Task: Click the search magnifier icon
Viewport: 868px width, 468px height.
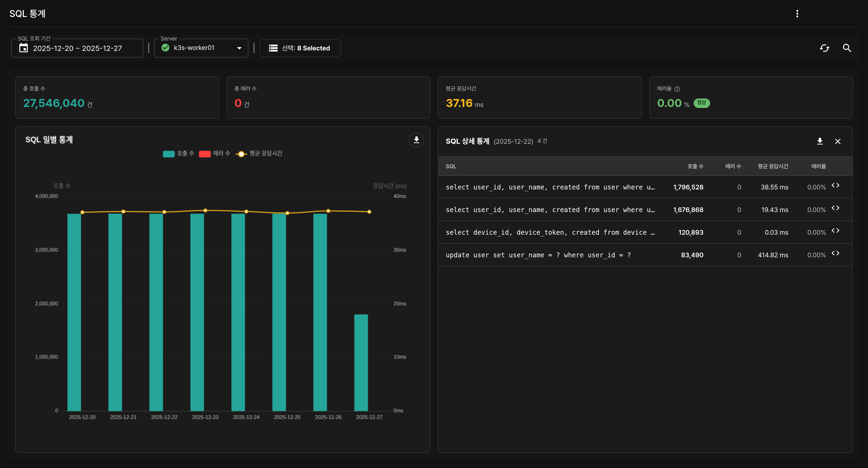Action: [x=847, y=48]
